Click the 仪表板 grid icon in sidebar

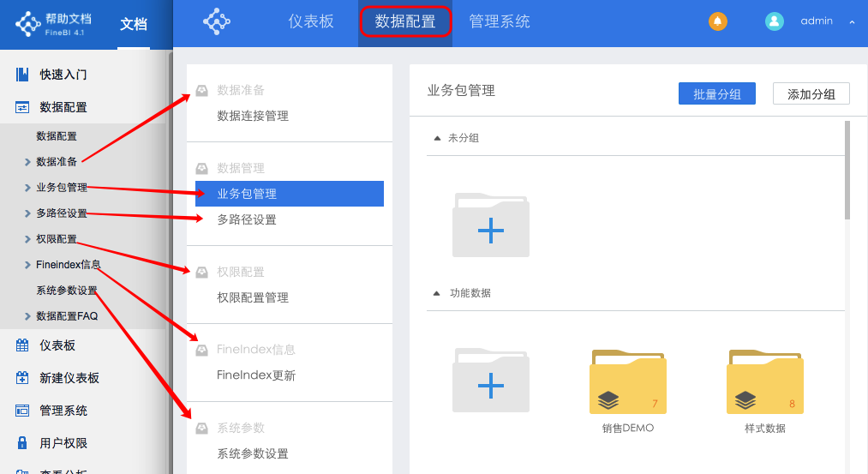(22, 345)
